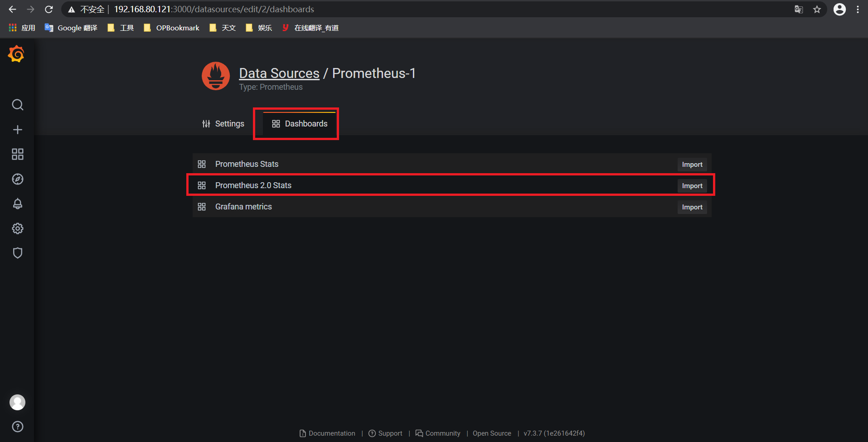Open the Dashboards grid icon in the sidebar

(x=17, y=154)
